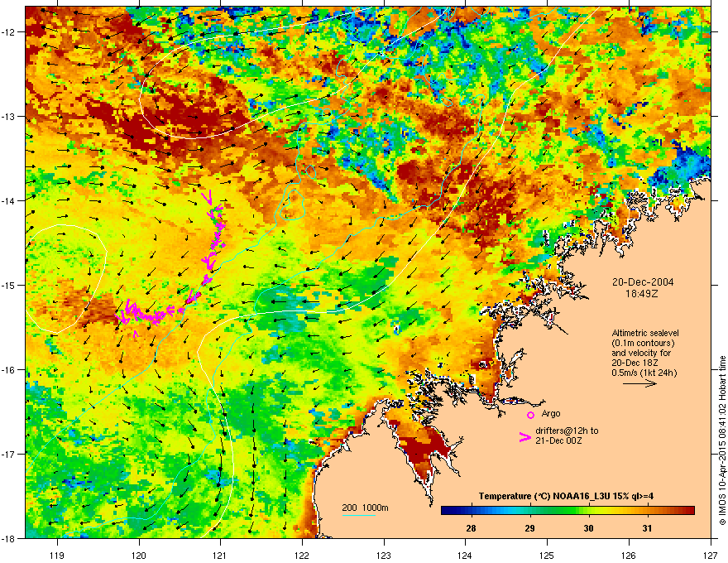Click the '0.5m/s (1kt 24h)' scale text
Viewport: 728px width, 563px height.
pos(644,373)
